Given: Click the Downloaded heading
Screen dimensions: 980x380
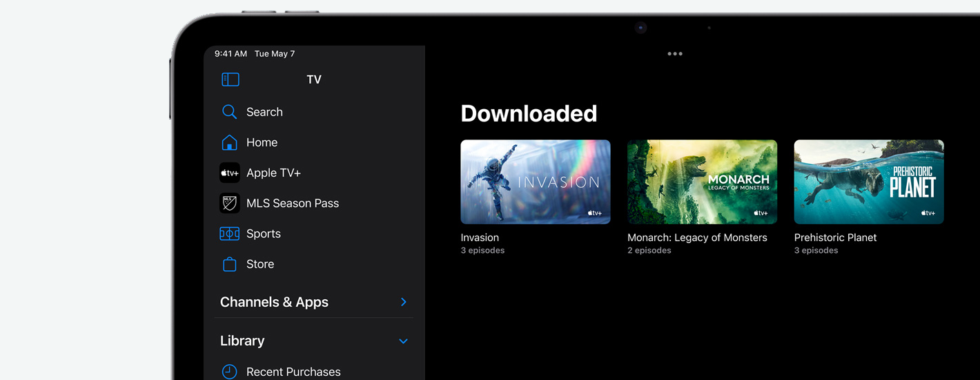Looking at the screenshot, I should (x=529, y=113).
